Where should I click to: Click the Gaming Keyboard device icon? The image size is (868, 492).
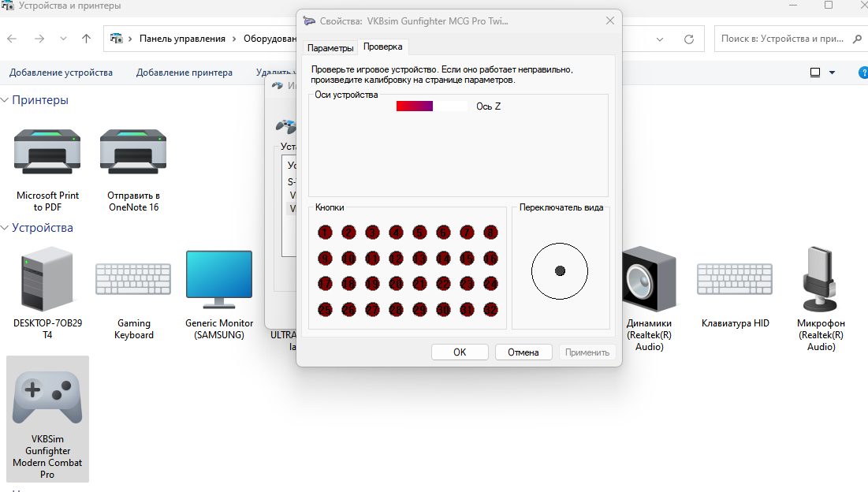134,279
